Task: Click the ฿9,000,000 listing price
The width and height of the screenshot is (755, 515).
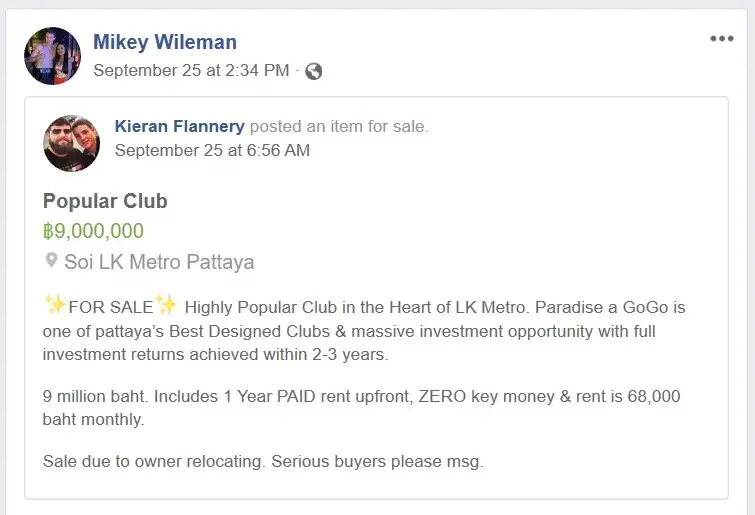Action: click(93, 231)
